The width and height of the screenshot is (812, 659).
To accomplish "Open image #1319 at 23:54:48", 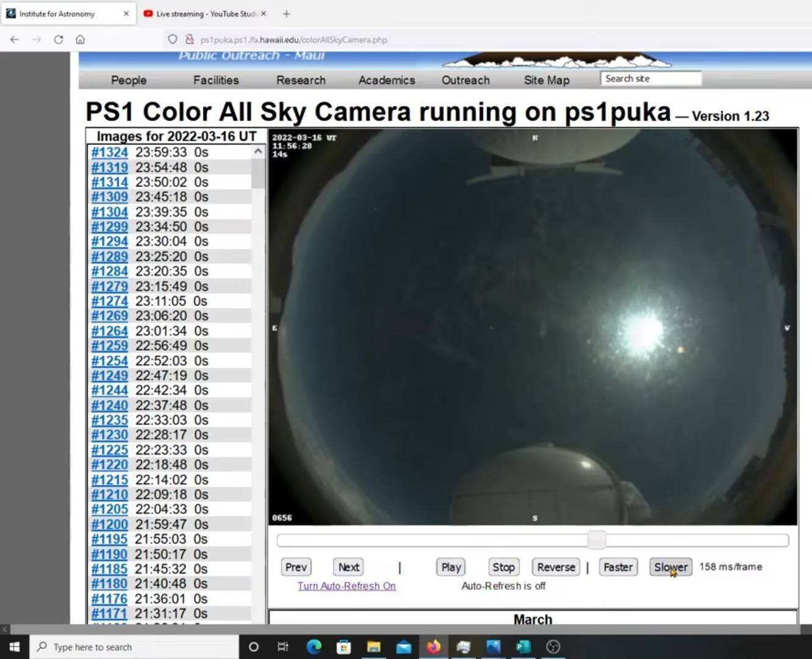I will pos(109,167).
